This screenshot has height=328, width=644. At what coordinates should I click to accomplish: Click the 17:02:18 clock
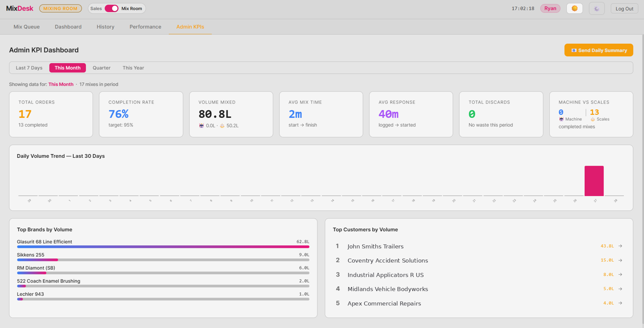pos(523,9)
